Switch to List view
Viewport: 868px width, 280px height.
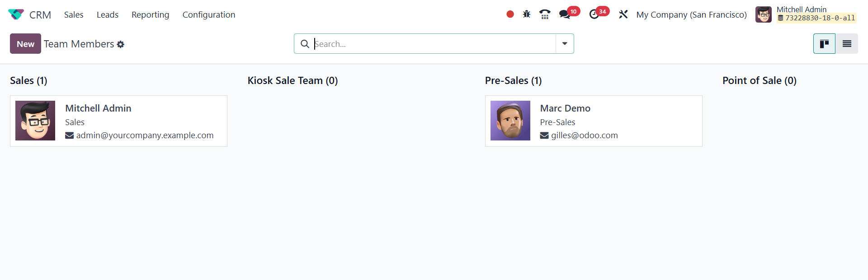coord(847,44)
